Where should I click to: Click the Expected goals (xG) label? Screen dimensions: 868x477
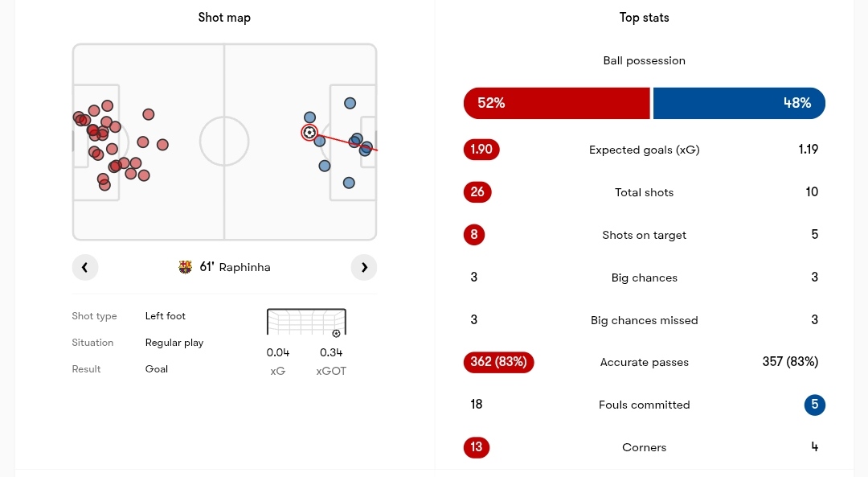click(644, 150)
